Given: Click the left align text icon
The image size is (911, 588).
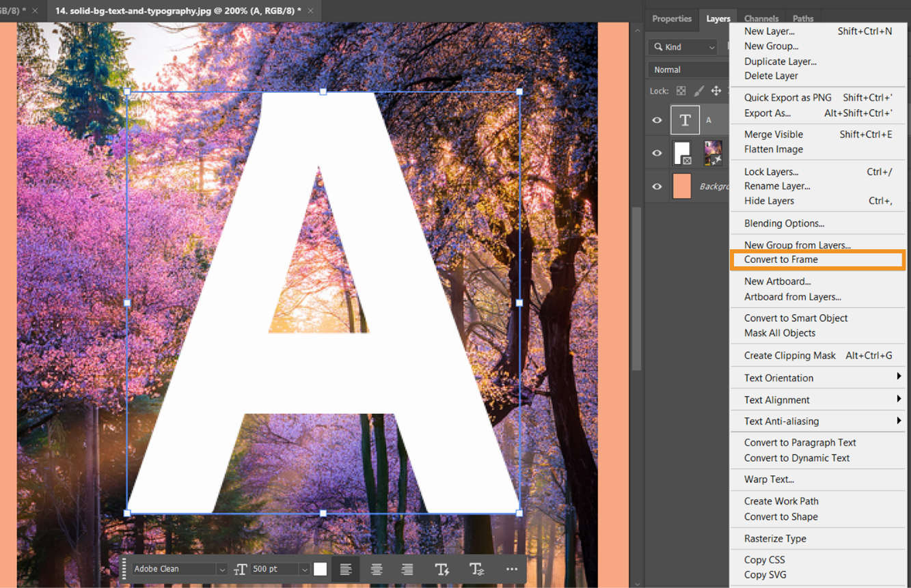Looking at the screenshot, I should [345, 569].
